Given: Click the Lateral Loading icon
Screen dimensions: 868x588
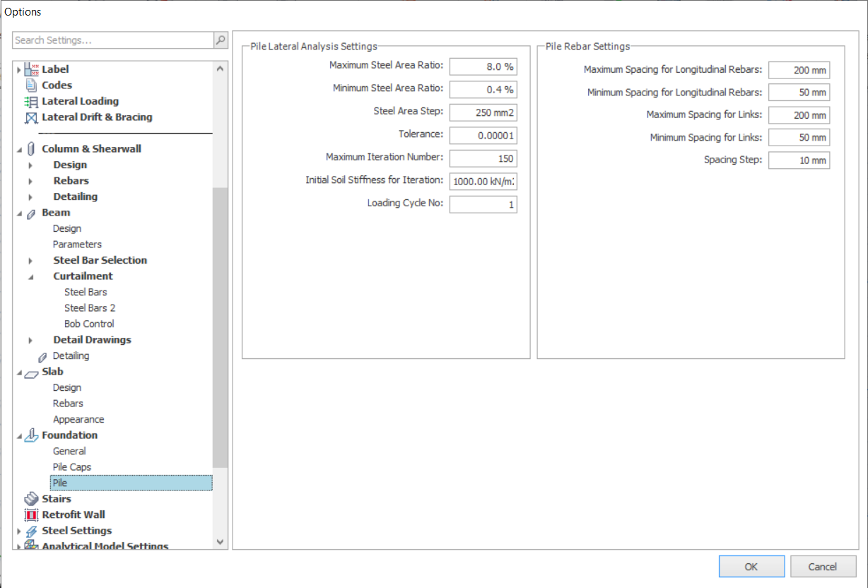Looking at the screenshot, I should [31, 102].
